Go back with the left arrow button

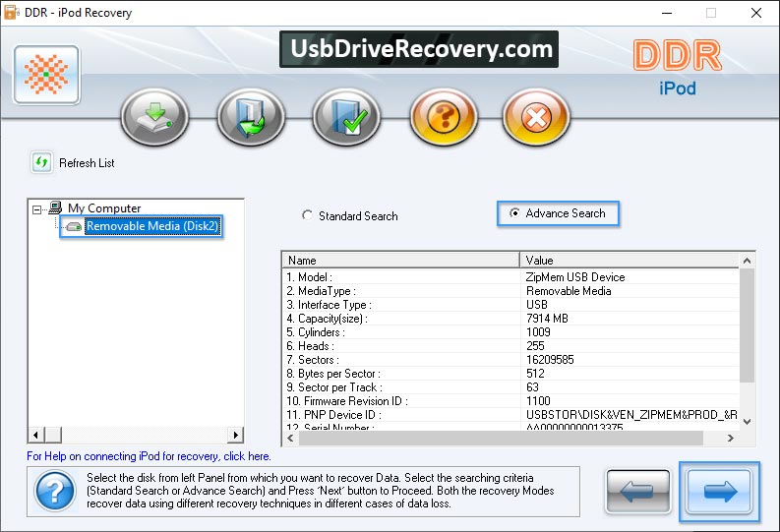point(637,492)
